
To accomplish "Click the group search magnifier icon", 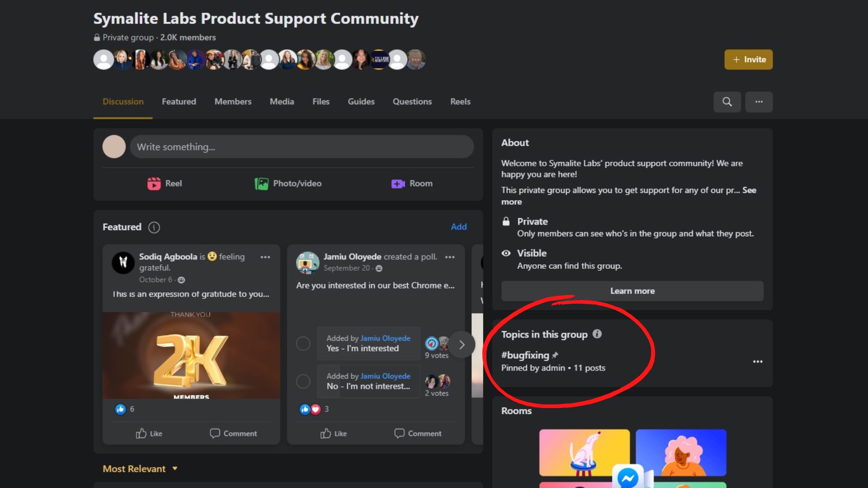I will 727,102.
